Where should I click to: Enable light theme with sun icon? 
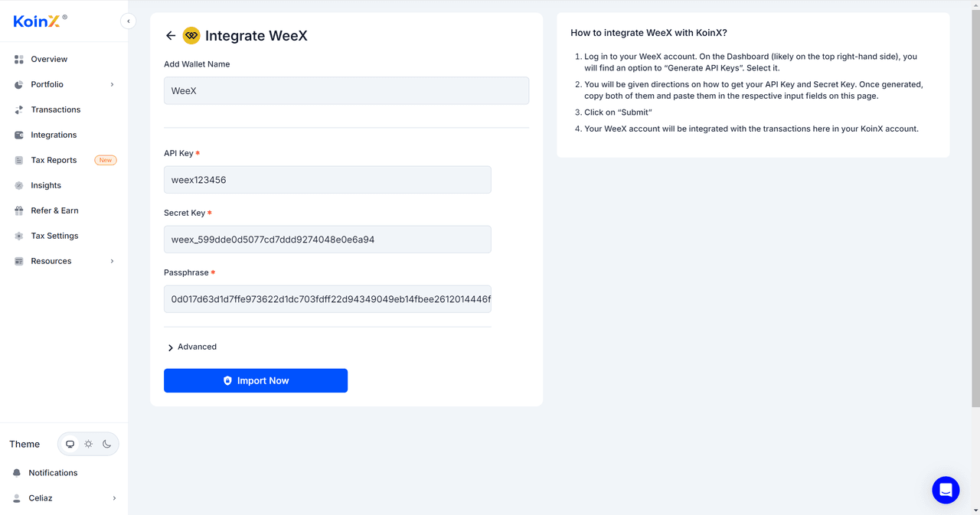coord(89,444)
